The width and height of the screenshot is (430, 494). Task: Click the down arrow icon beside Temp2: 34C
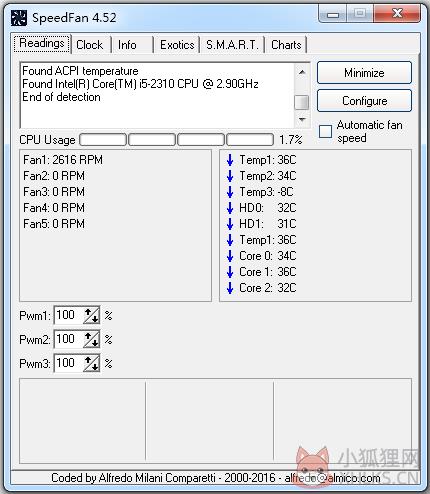click(x=230, y=176)
